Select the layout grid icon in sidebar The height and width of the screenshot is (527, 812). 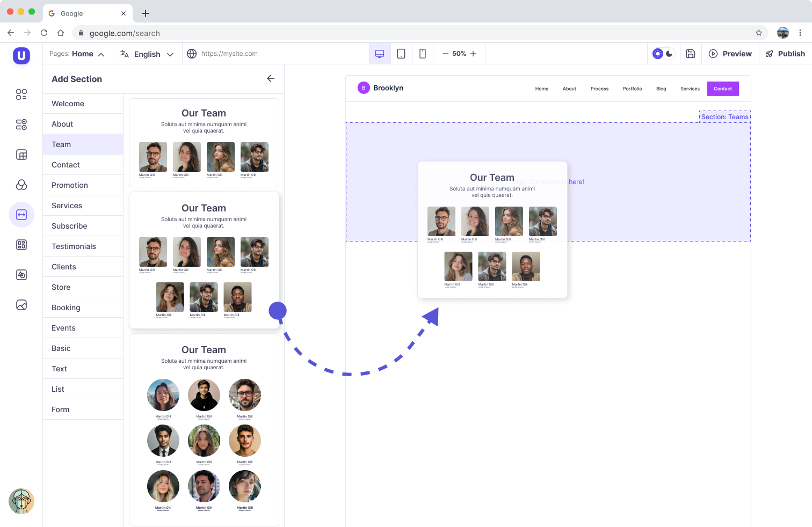point(21,154)
